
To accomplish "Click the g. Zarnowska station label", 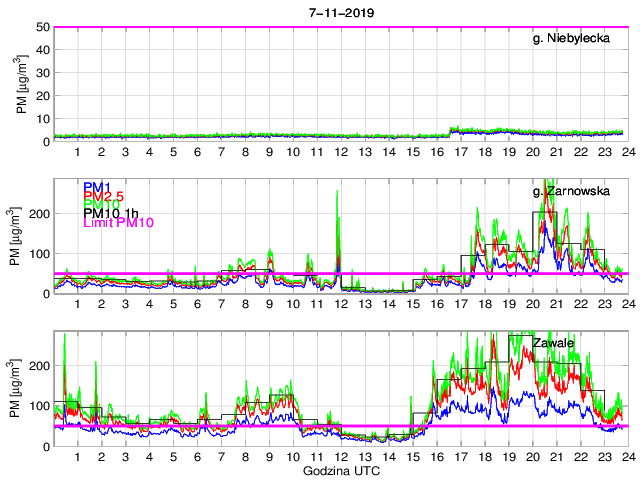I will coord(571,191).
